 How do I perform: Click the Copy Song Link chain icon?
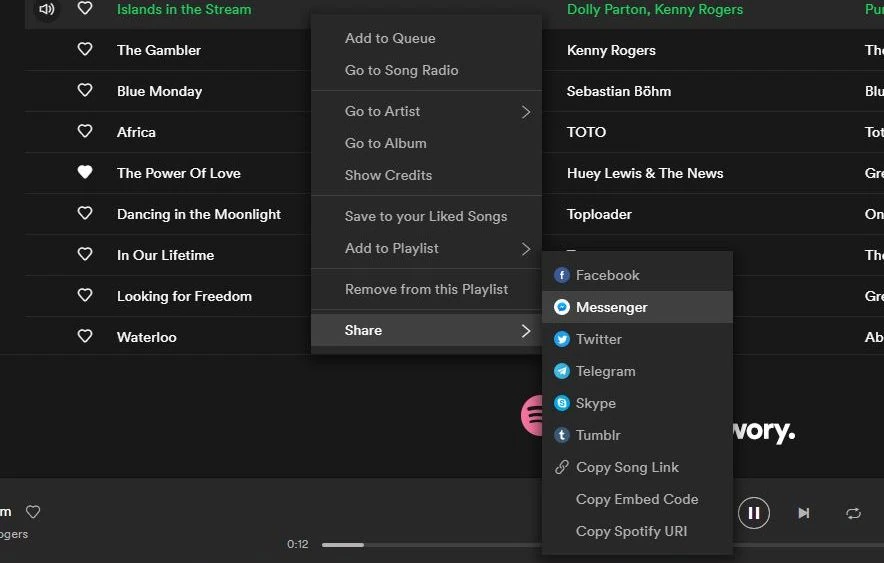click(562, 467)
